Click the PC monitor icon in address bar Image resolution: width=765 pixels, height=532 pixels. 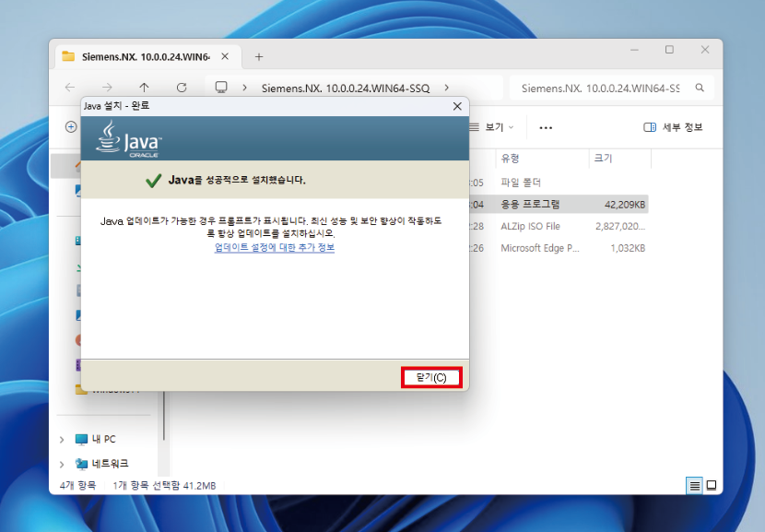[x=221, y=88]
